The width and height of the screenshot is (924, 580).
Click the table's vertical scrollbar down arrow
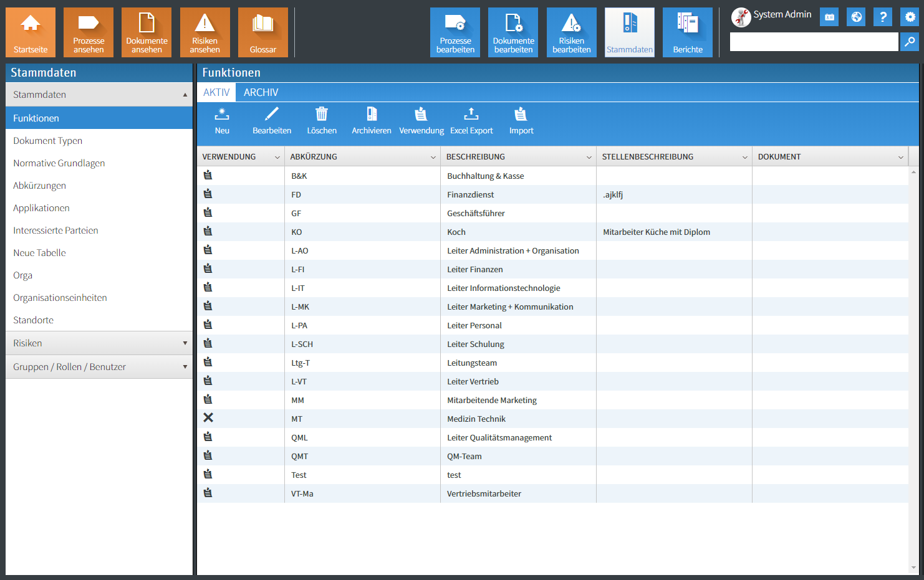(x=913, y=568)
